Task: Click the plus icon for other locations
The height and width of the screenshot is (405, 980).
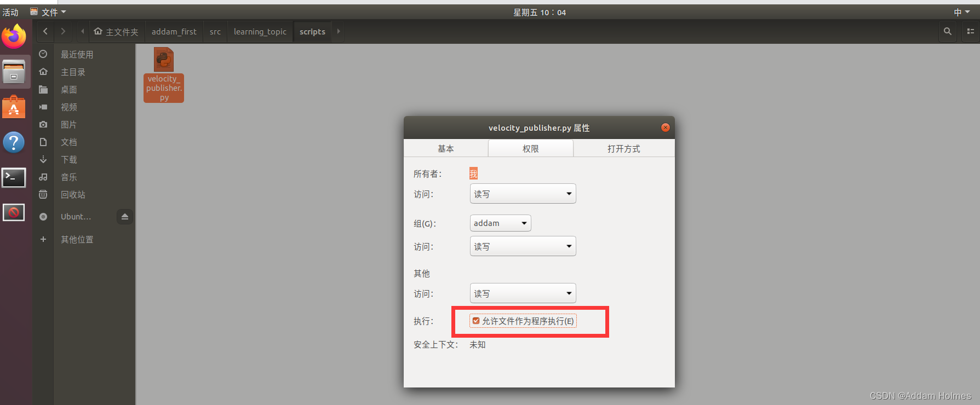Action: tap(43, 239)
